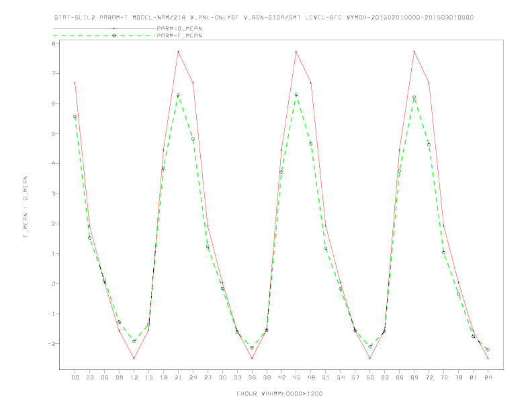
Task: Click the chart title beginning STAT=SL1L2
Action: tap(264, 17)
